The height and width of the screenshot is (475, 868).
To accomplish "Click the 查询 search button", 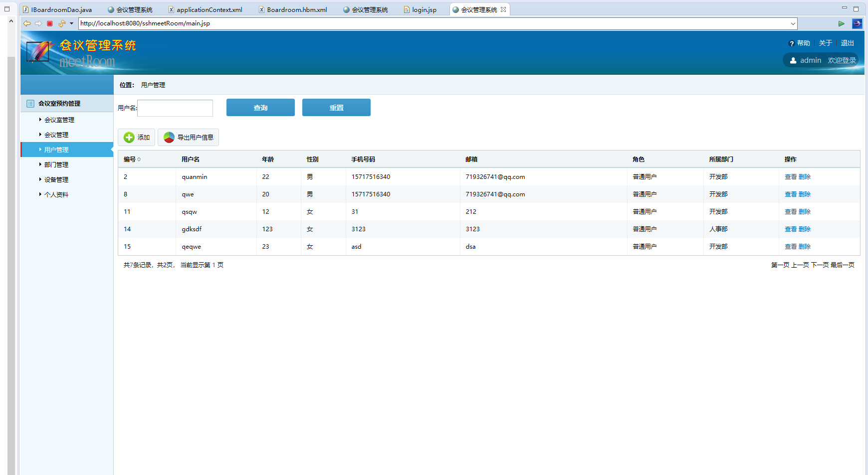I will 260,108.
